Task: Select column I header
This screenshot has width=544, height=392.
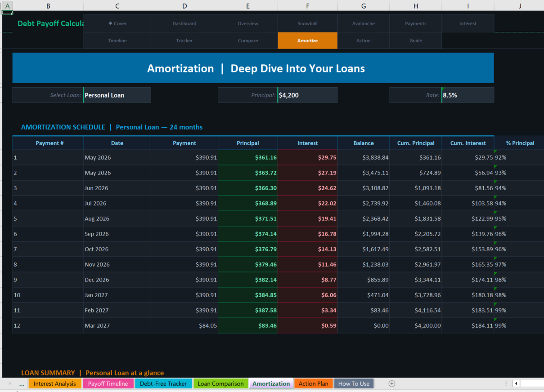Action: [468, 6]
